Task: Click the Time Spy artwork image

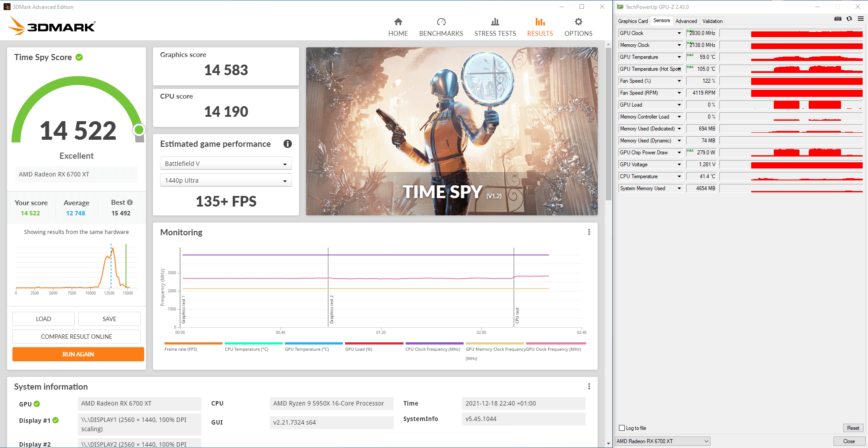Action: tap(452, 131)
